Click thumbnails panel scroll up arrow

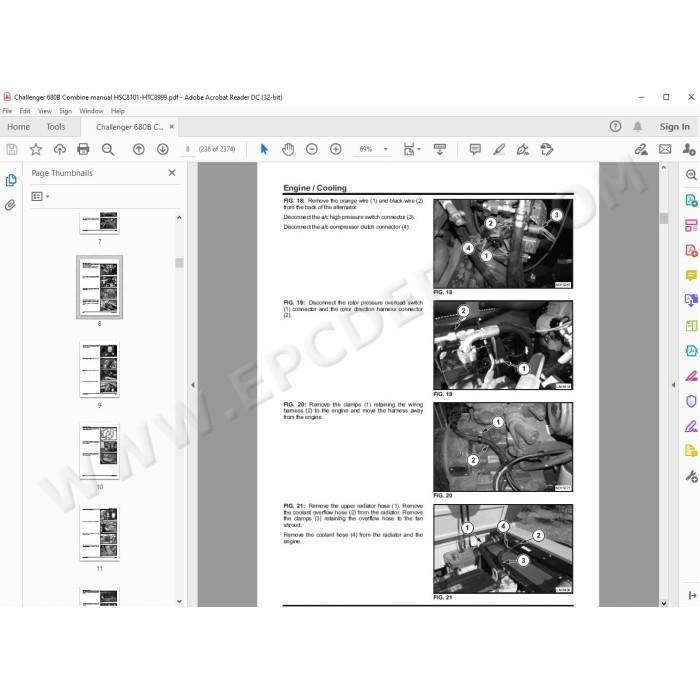(x=179, y=218)
